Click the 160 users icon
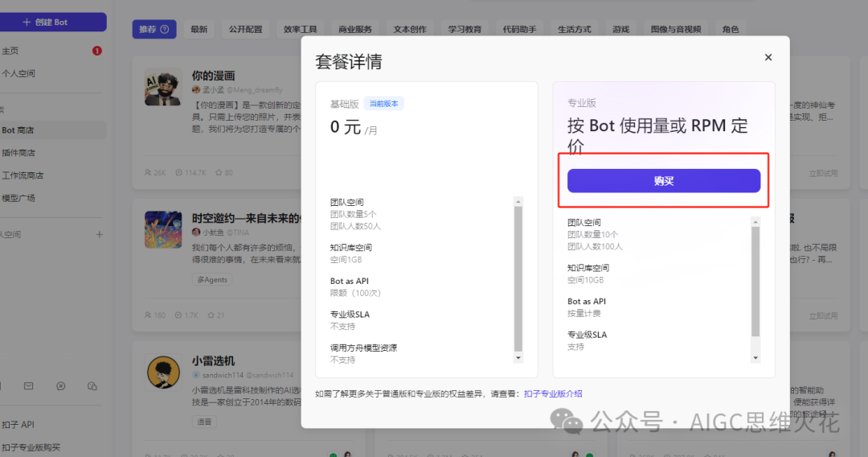 coord(148,315)
